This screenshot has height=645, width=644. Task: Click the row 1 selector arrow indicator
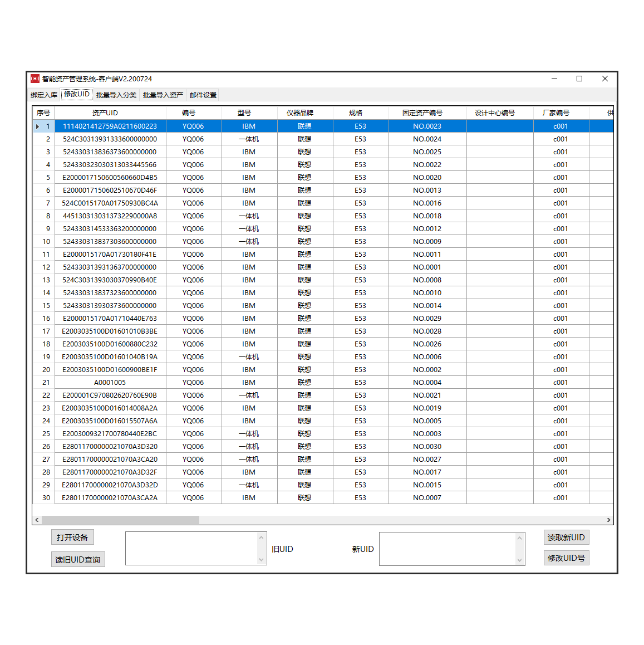(38, 126)
